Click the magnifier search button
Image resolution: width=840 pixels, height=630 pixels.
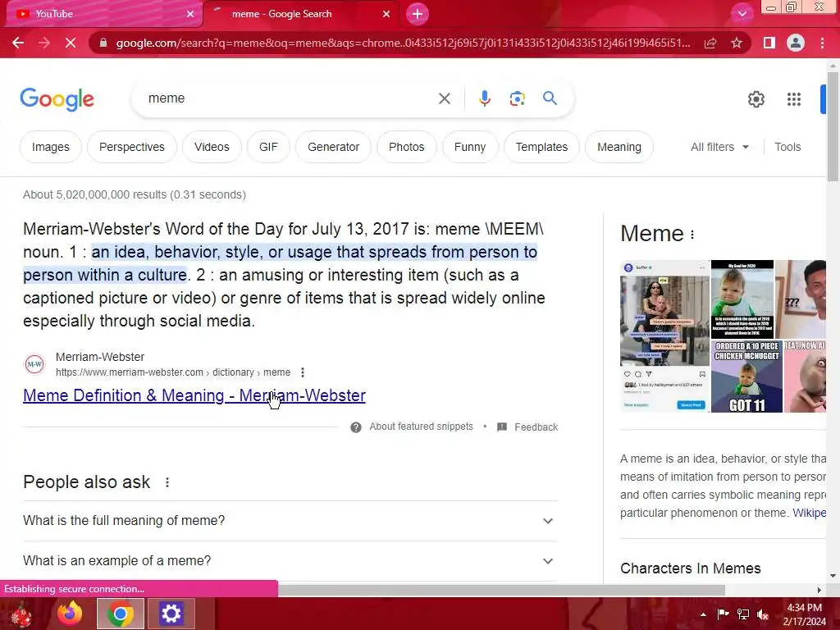coord(550,98)
